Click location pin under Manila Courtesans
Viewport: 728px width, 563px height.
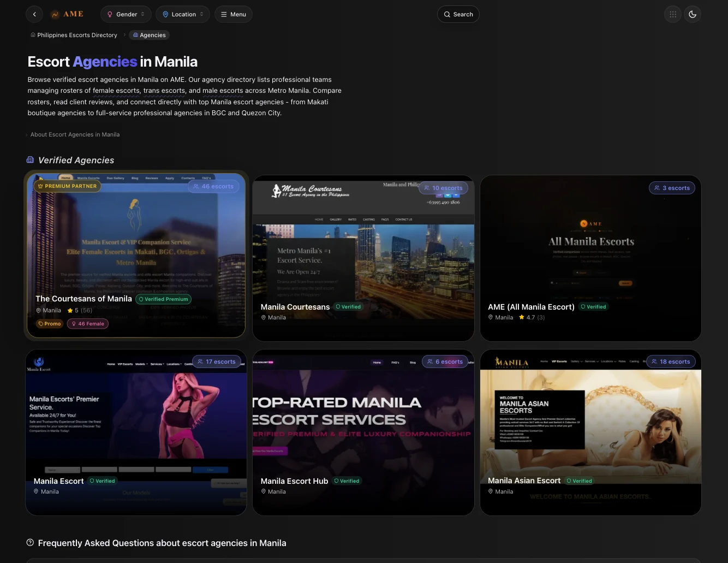click(x=264, y=317)
